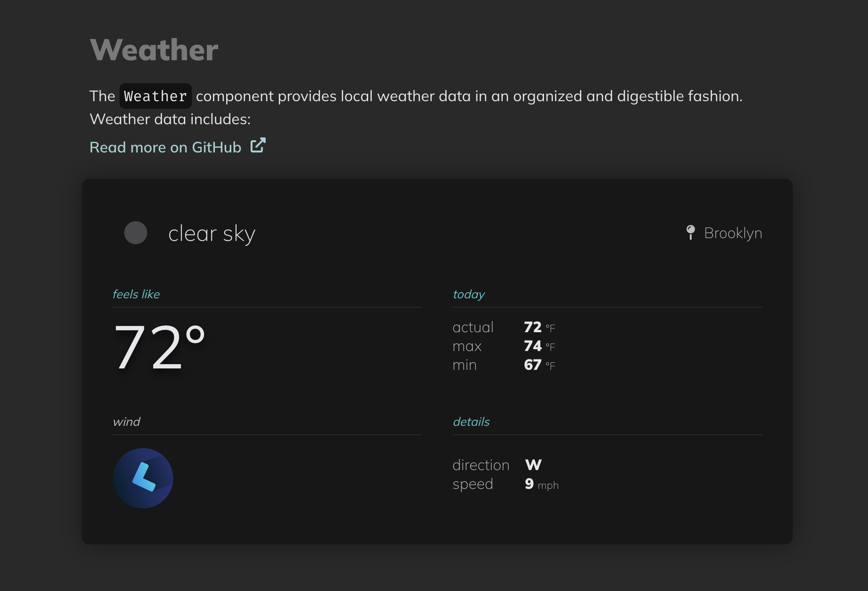
Task: Click the wind section header
Action: click(x=126, y=422)
